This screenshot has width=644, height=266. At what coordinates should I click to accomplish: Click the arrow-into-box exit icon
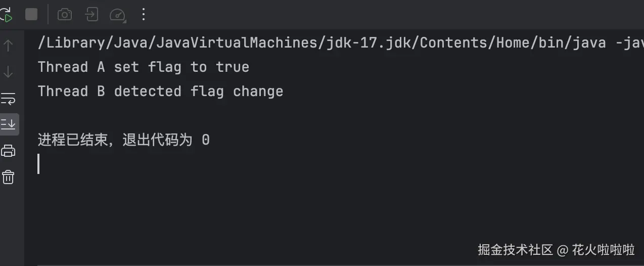click(91, 14)
